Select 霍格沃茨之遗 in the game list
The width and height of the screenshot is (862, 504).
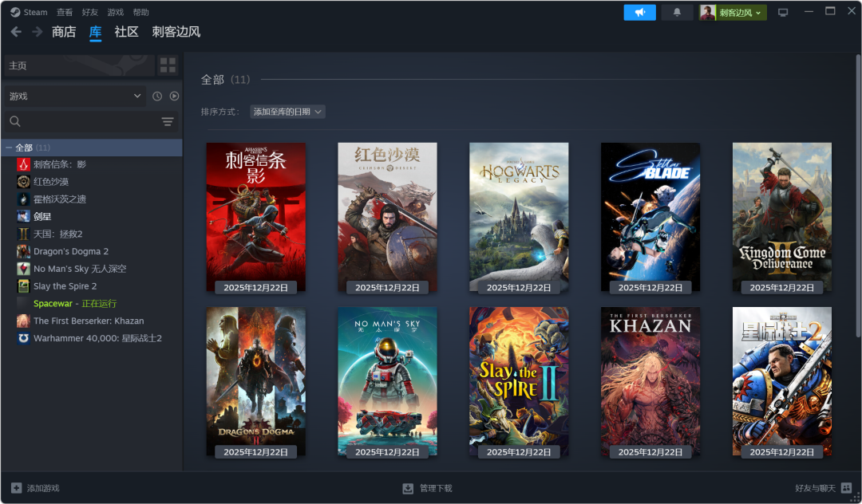click(60, 199)
